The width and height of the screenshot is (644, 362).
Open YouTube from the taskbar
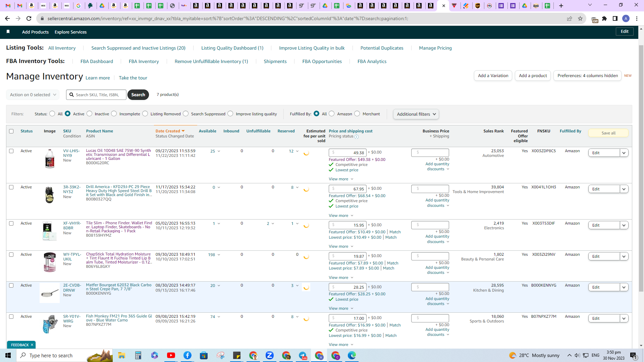171,355
